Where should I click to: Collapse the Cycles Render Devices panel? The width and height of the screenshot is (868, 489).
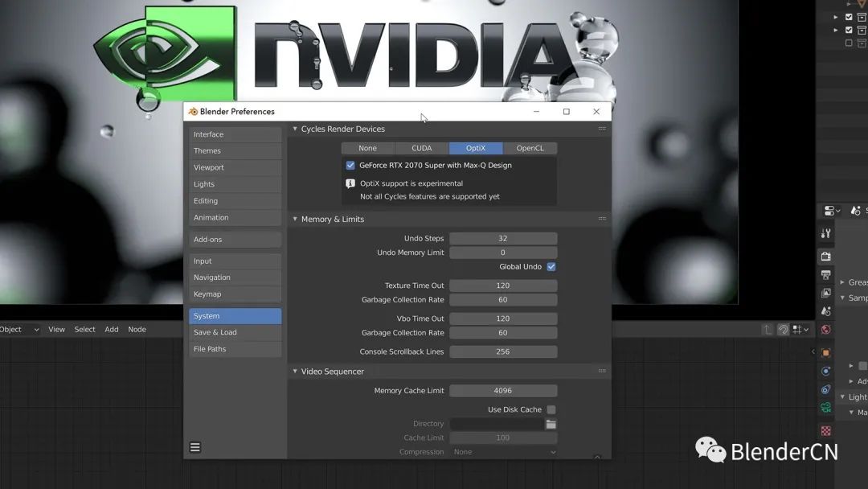[295, 129]
